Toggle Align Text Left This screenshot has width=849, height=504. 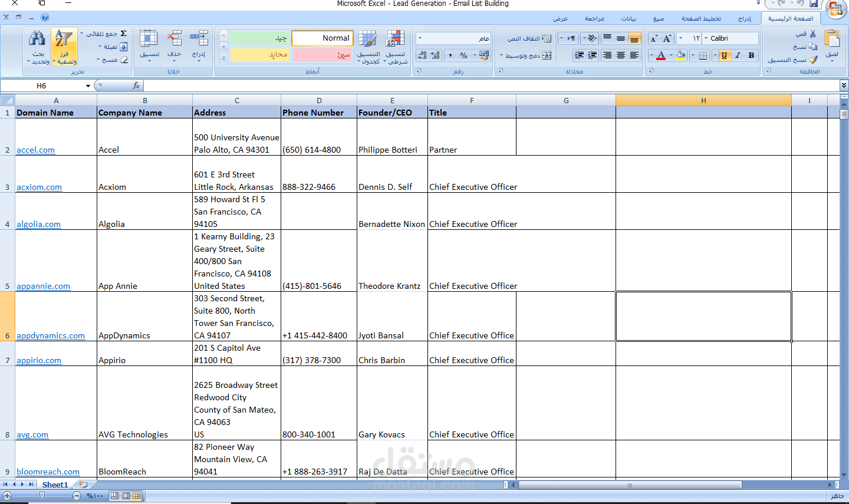634,55
